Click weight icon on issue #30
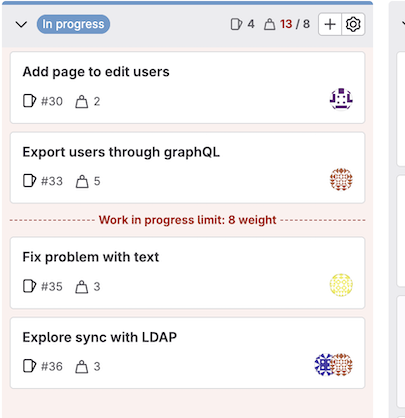The height and width of the screenshot is (418, 405). (x=82, y=101)
